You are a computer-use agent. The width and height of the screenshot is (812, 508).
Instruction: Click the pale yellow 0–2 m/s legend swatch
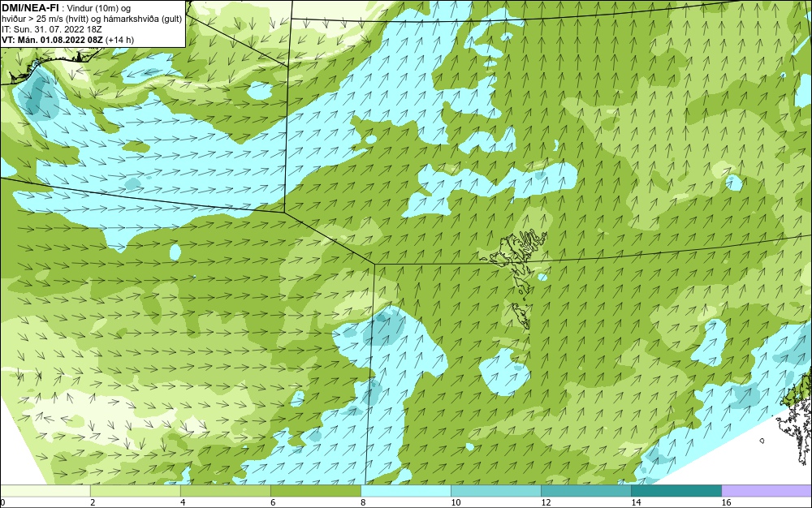[x=45, y=490]
